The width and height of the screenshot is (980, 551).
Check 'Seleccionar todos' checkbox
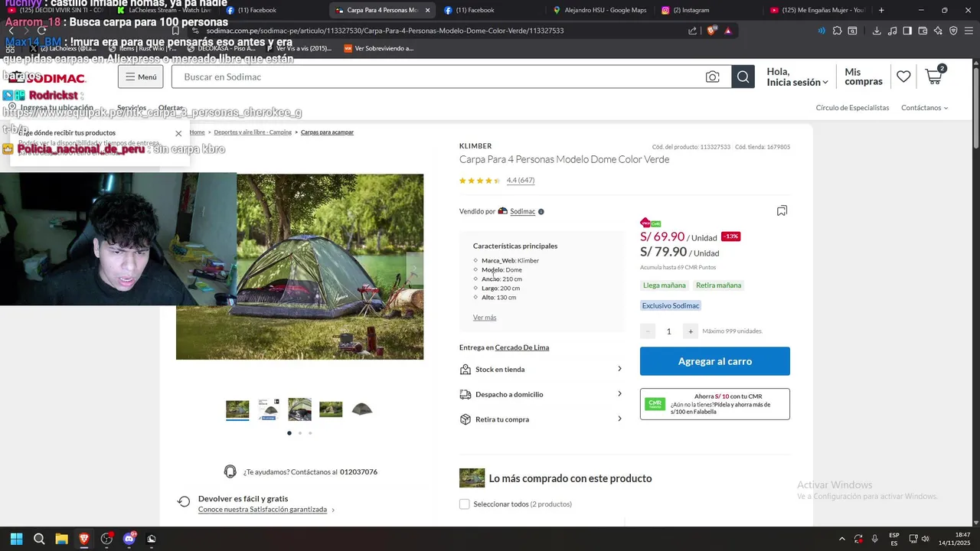point(464,504)
